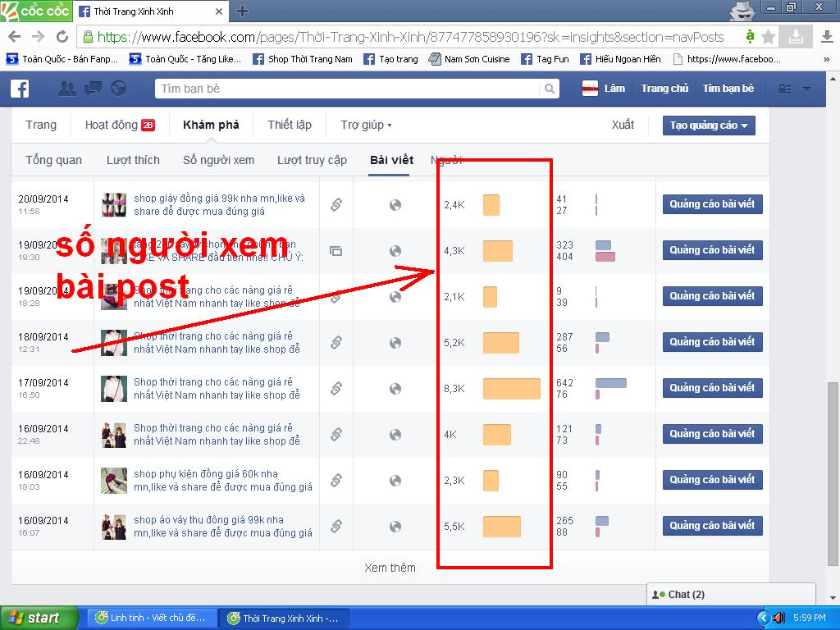
Task: Click the browser address bar URL
Action: 410,37
